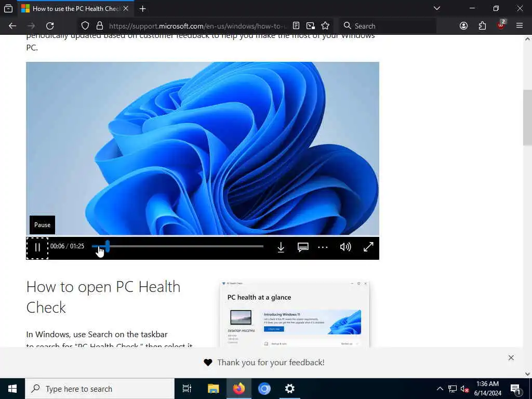The width and height of the screenshot is (532, 399).
Task: Click the page scroll-down arrow
Action: click(x=527, y=374)
